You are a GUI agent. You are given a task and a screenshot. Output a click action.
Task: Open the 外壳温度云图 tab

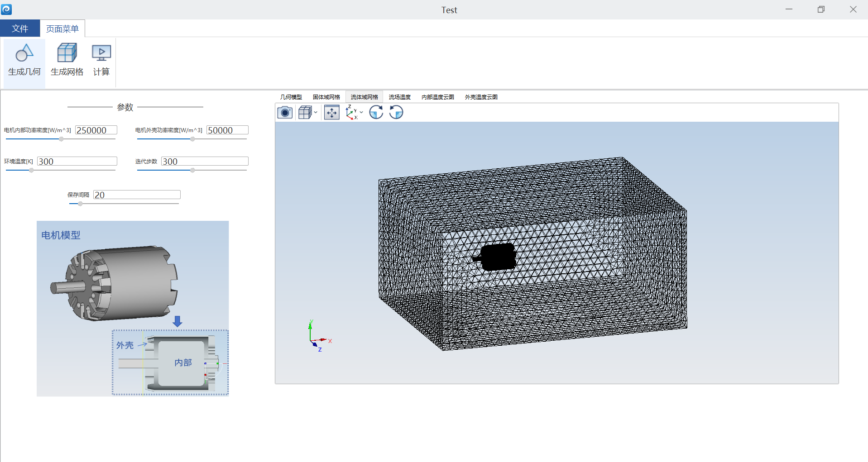tap(481, 97)
